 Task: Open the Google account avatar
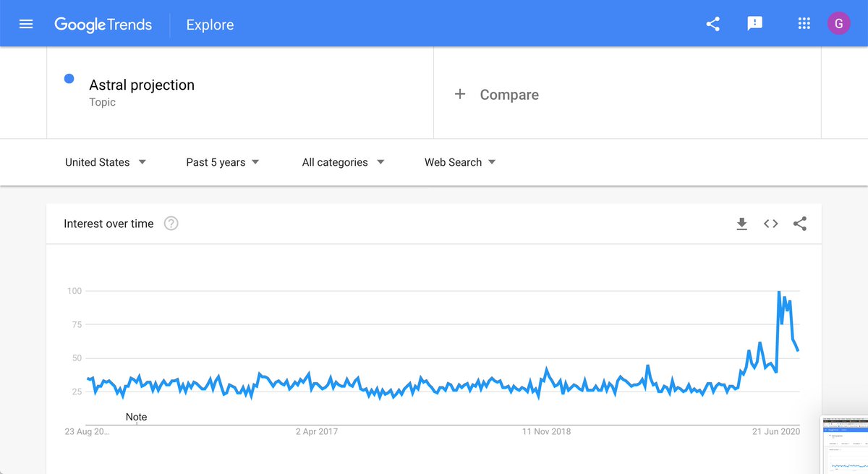point(839,24)
